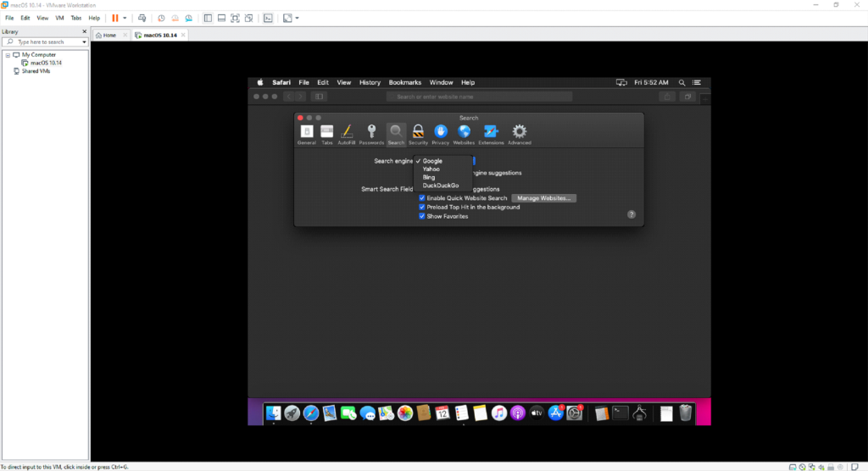868x471 pixels.
Task: Open the Apple menu
Action: [x=260, y=82]
